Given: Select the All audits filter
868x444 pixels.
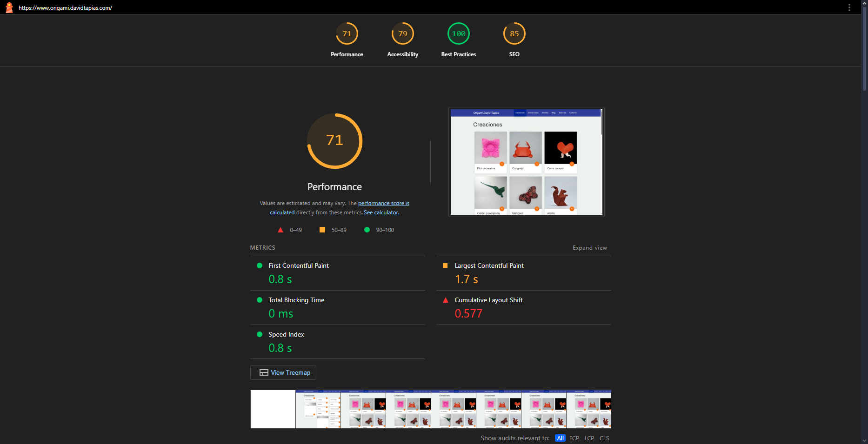Looking at the screenshot, I should [560, 438].
